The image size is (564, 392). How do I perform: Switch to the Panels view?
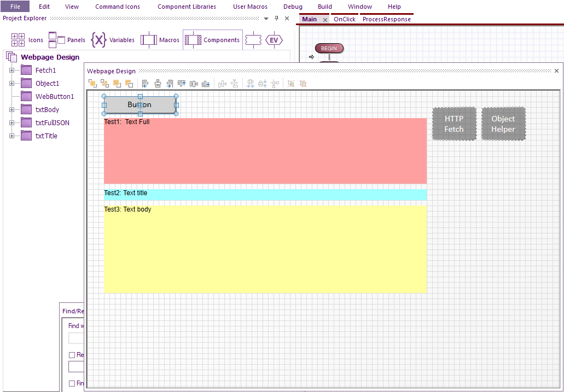(x=67, y=40)
